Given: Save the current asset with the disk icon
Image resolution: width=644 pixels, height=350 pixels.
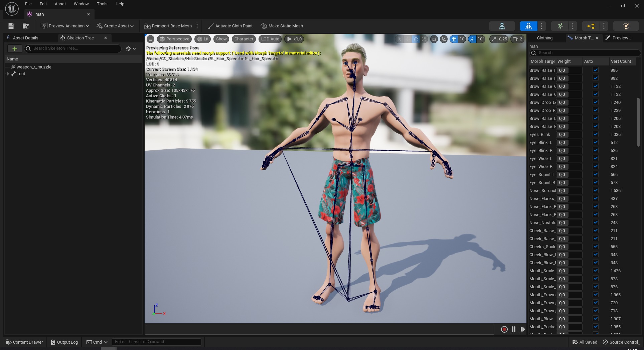Looking at the screenshot, I should (x=11, y=26).
